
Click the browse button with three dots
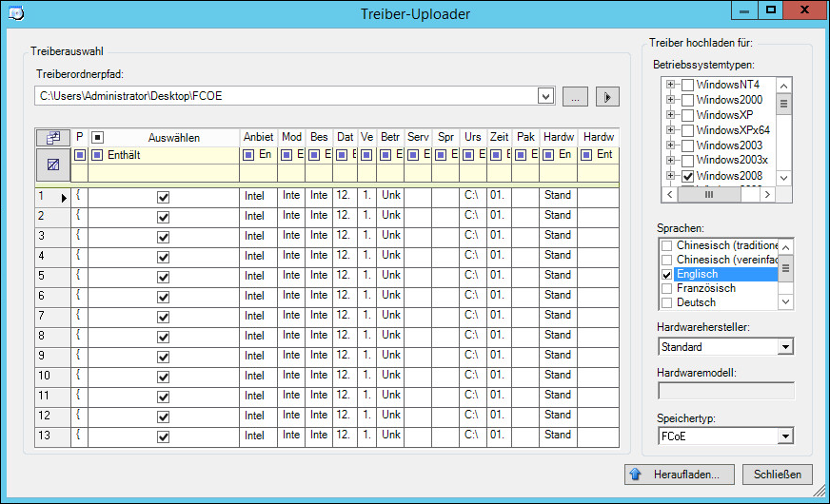click(x=575, y=96)
